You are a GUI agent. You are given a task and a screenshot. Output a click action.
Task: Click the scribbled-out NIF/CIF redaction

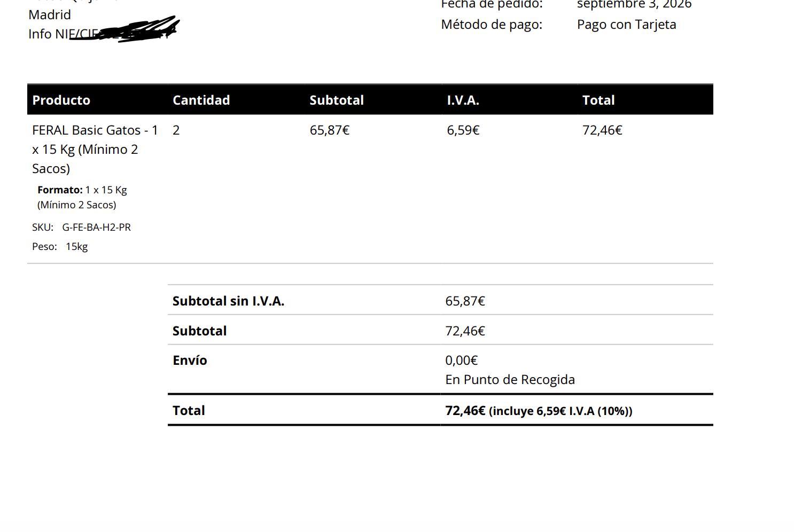(124, 29)
